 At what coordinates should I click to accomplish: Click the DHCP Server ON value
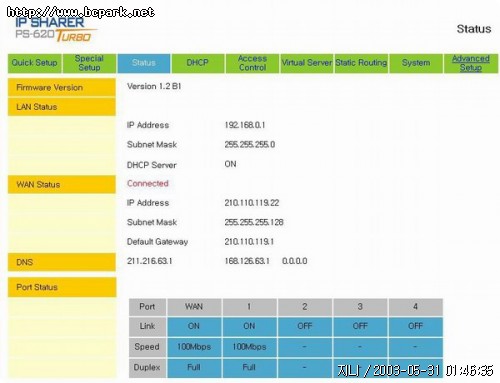[230, 164]
